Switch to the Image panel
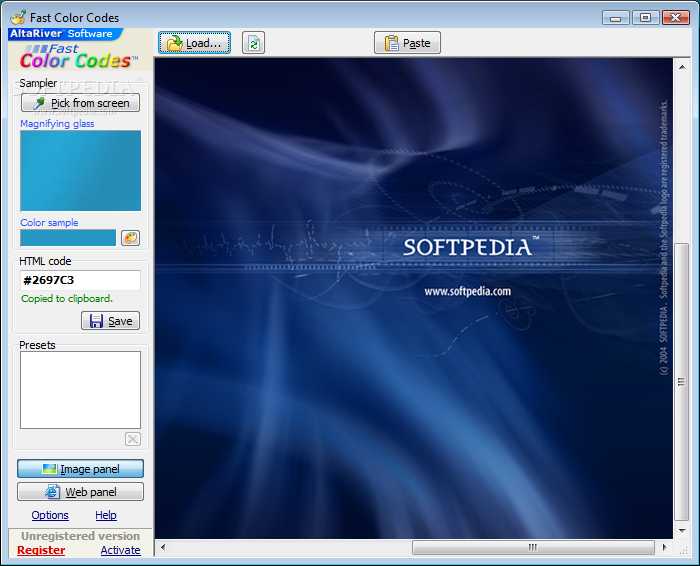This screenshot has height=566, width=700. coord(80,469)
